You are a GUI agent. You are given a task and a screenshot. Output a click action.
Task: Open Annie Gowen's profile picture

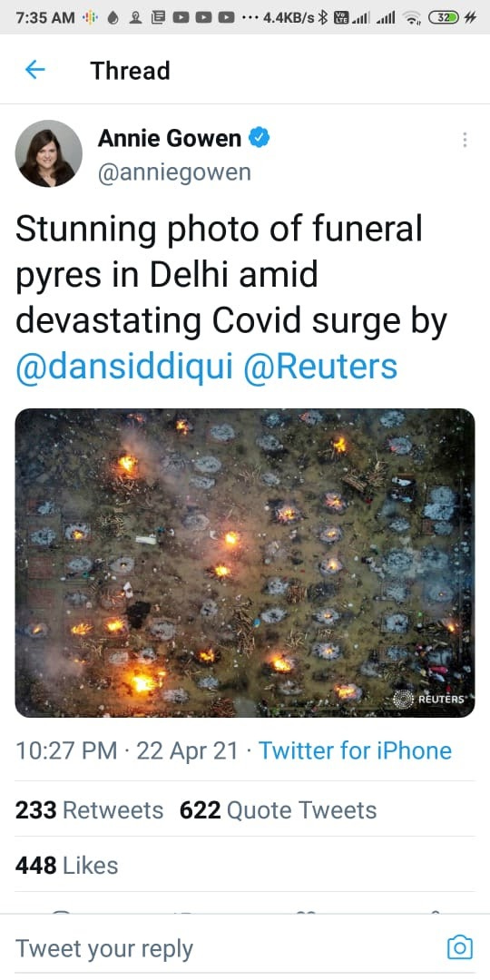pos(48,153)
